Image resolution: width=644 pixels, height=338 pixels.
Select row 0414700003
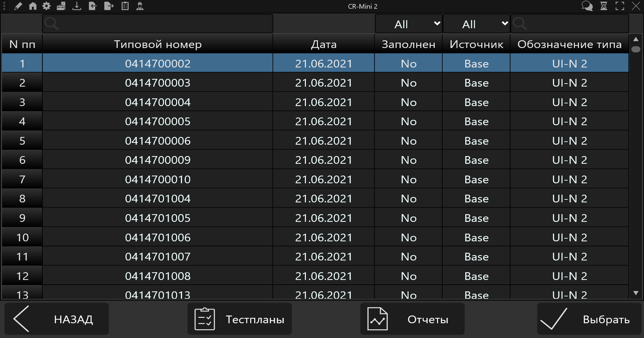point(315,83)
